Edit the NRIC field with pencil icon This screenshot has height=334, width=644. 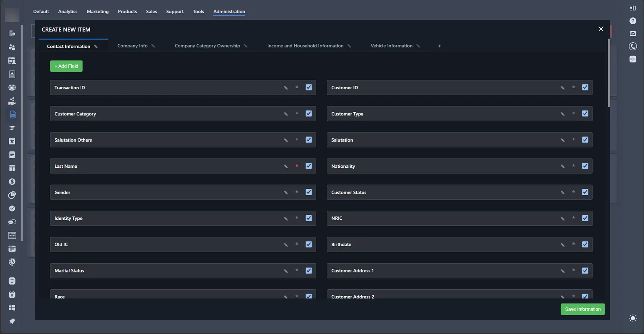pyautogui.click(x=563, y=219)
